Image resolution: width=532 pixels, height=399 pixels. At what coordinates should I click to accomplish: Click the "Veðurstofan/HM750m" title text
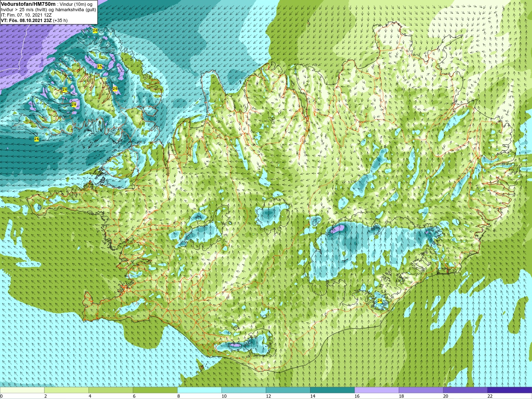pos(28,4)
